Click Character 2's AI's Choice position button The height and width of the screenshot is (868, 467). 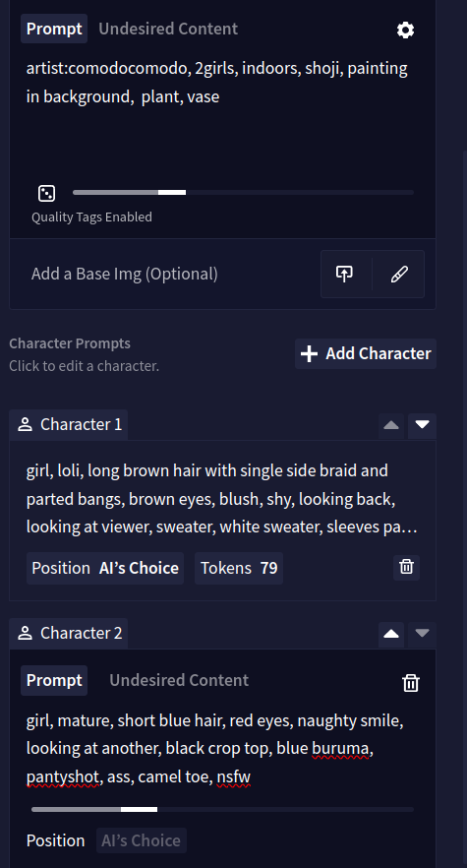click(x=142, y=840)
